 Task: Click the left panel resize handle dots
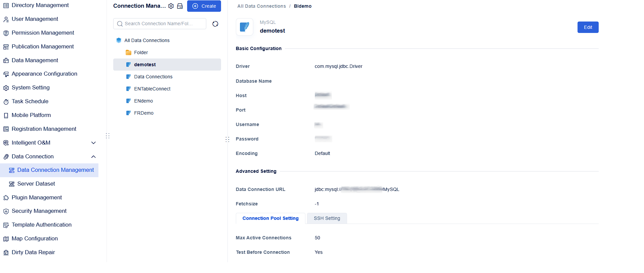pyautogui.click(x=108, y=136)
